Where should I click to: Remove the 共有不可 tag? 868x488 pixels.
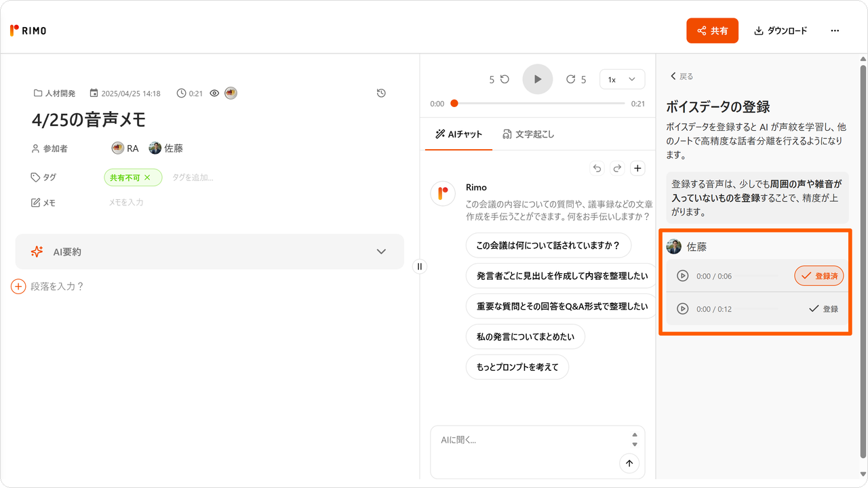pos(147,178)
